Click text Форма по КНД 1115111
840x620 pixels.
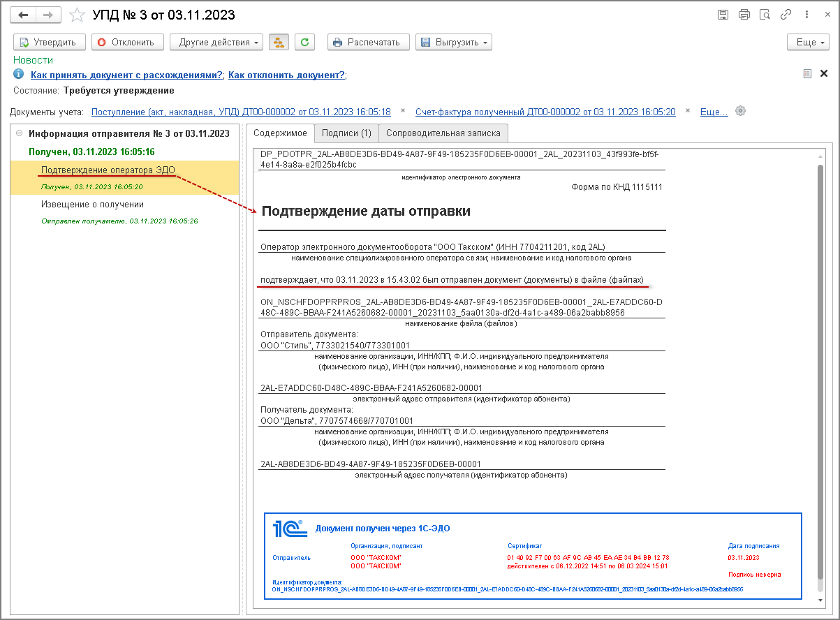617,187
